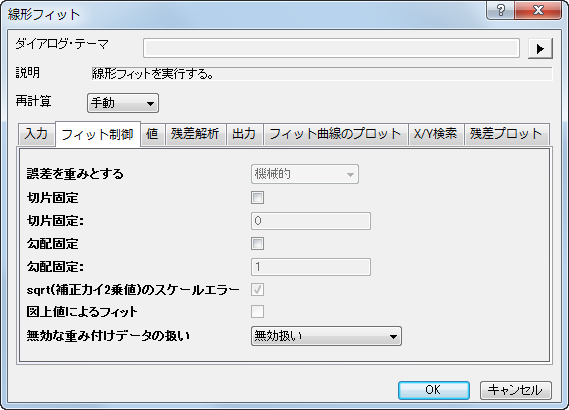Open the 残差解析 tab
Screen dimensions: 569x410
click(196, 134)
